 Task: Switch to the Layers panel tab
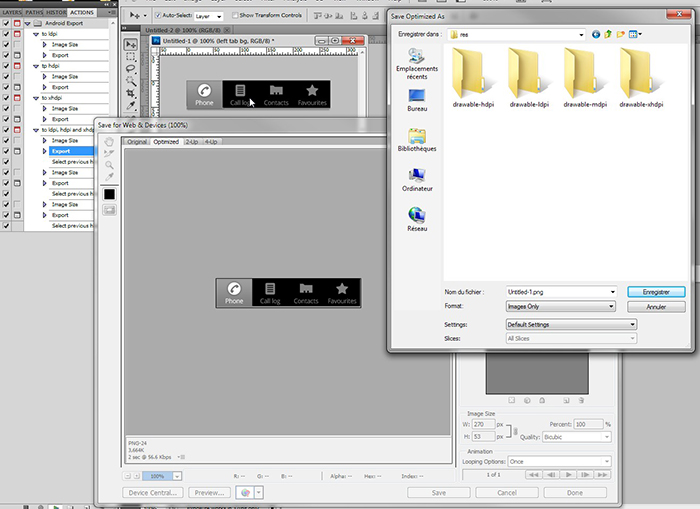(11, 11)
